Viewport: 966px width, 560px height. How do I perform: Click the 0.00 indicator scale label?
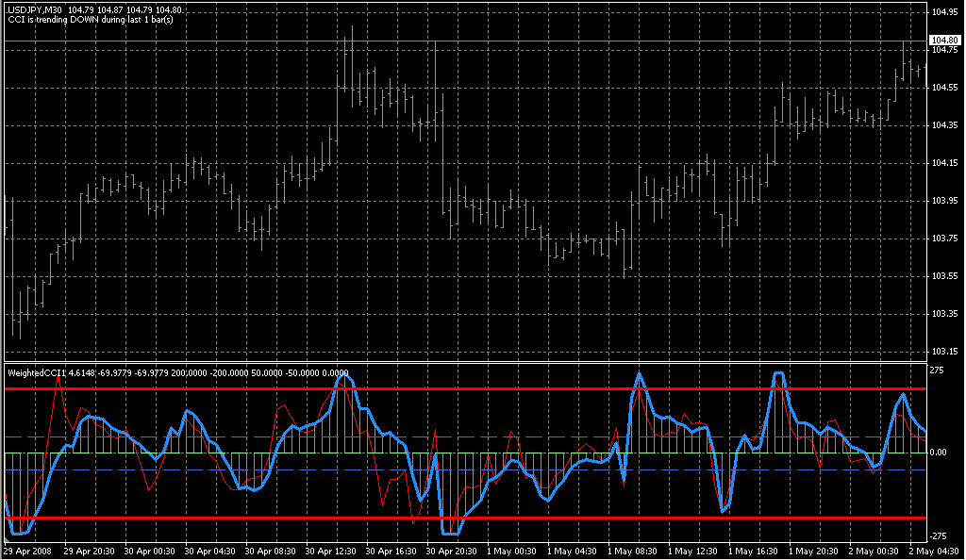pyautogui.click(x=941, y=453)
